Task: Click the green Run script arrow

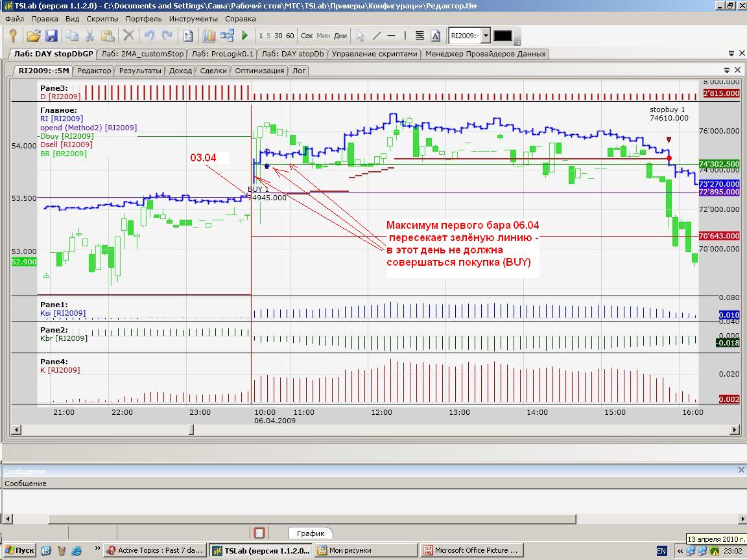Action: click(x=245, y=36)
